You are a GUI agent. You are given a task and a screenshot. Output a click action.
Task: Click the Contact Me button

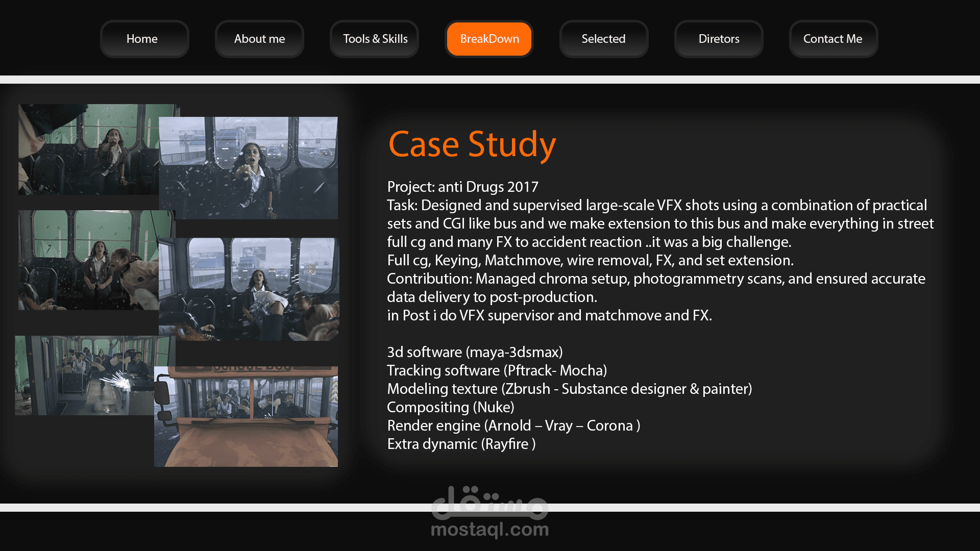832,39
